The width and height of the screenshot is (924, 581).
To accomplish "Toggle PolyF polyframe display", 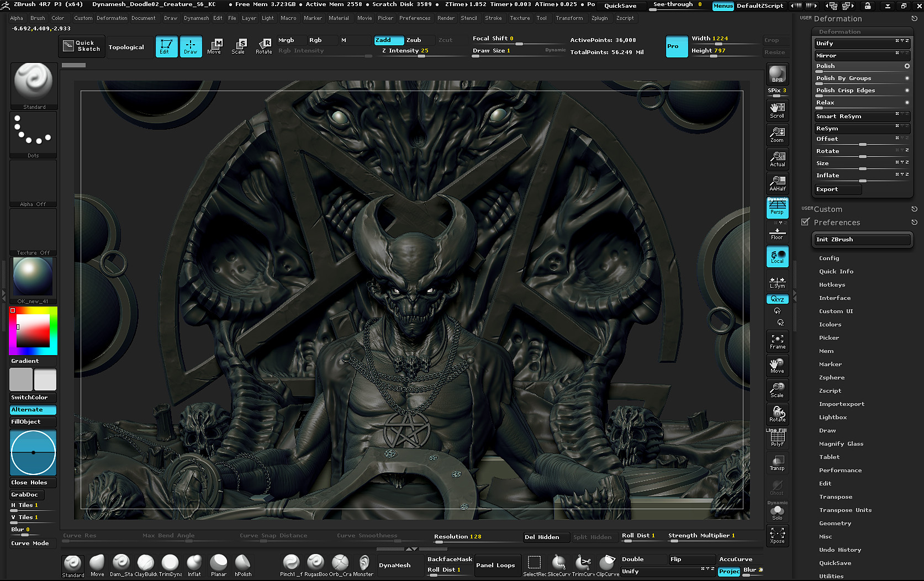I will click(777, 439).
